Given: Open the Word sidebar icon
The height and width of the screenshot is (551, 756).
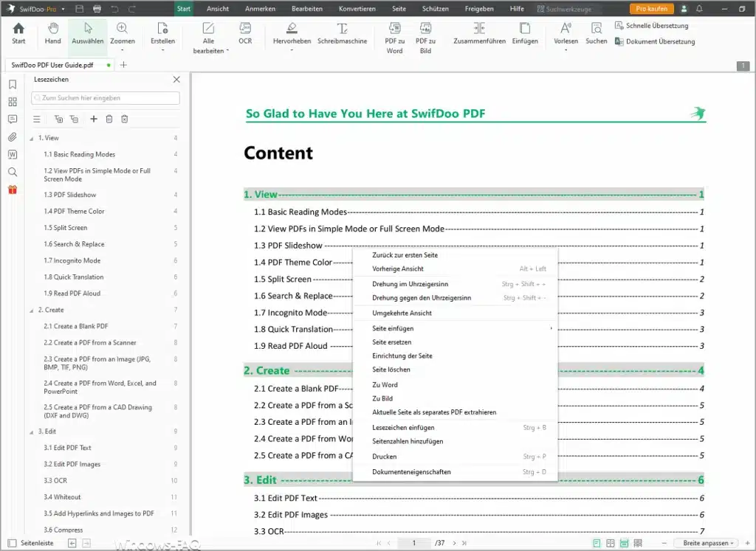Looking at the screenshot, I should 13,154.
